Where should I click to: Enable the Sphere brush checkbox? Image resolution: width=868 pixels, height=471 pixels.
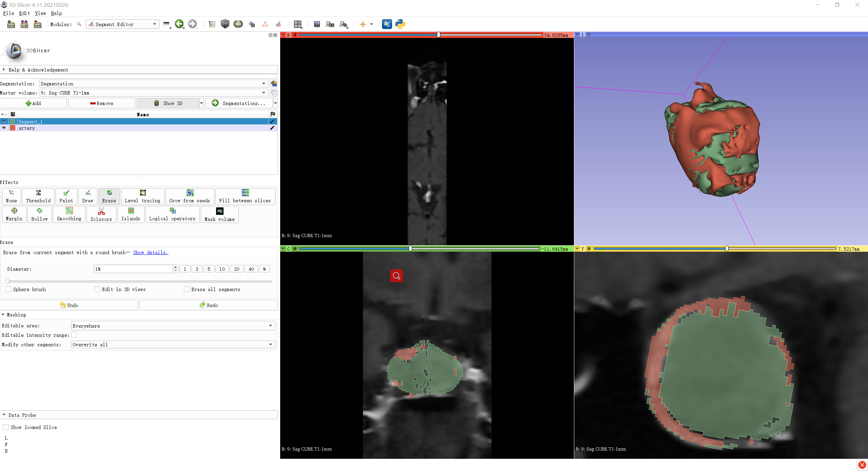(8, 289)
